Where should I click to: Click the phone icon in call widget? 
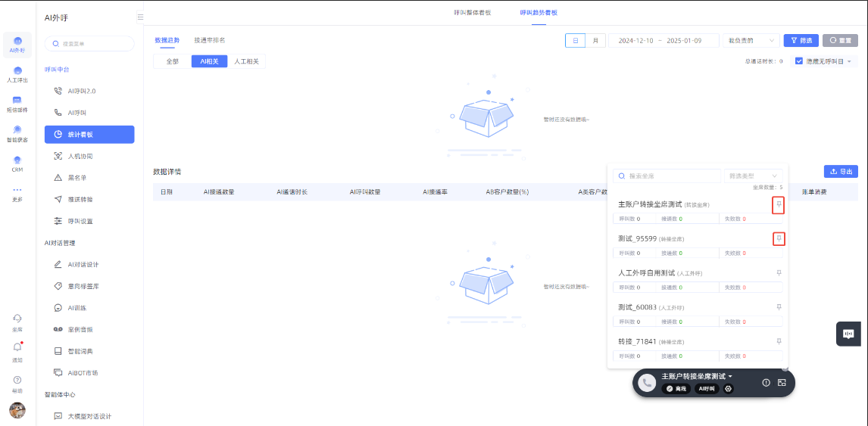click(x=647, y=383)
